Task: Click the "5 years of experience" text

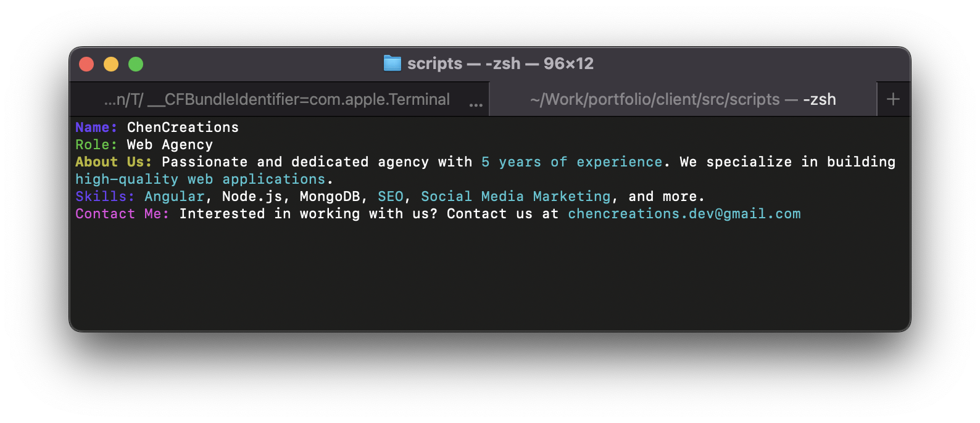Action: click(x=571, y=162)
